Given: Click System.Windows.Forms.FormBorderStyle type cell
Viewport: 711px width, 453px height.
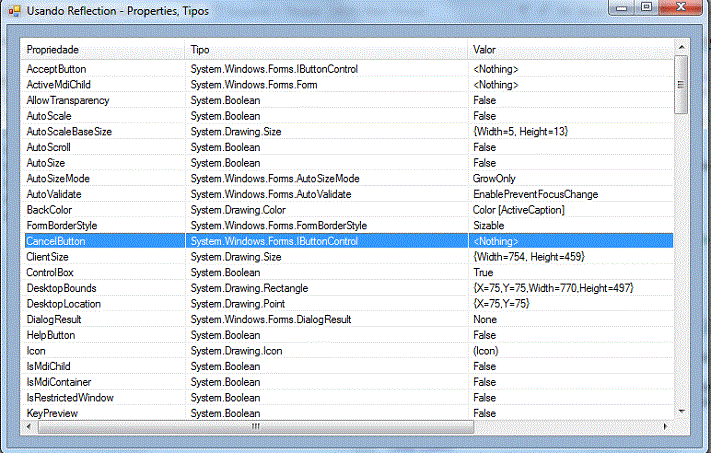Looking at the screenshot, I should tap(278, 226).
